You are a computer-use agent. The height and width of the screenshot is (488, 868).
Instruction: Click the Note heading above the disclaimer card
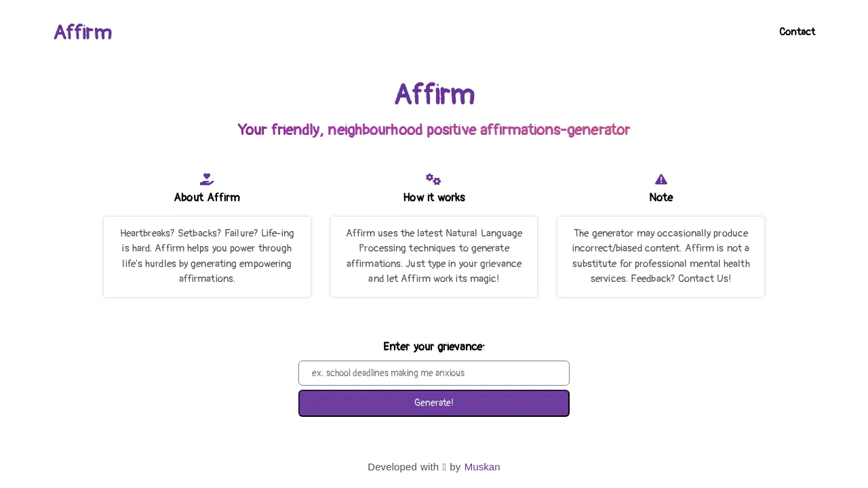click(660, 197)
